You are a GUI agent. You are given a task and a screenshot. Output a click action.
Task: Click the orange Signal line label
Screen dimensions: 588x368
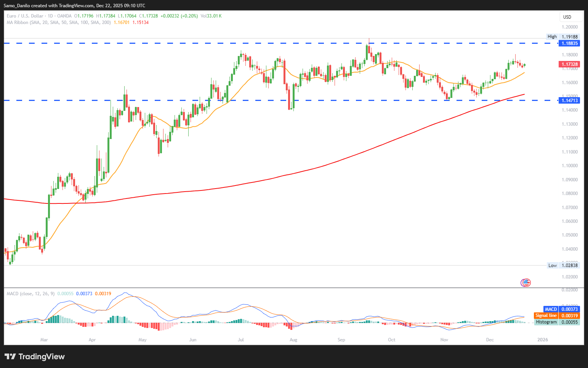[556, 315]
